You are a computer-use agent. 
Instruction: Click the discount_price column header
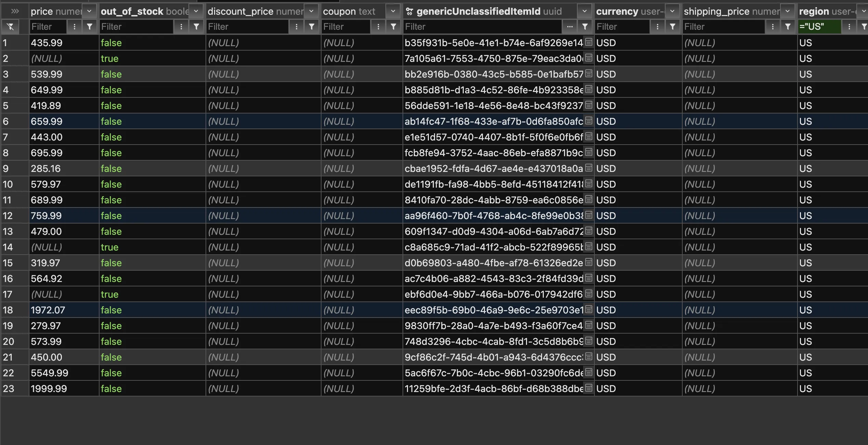pos(255,11)
